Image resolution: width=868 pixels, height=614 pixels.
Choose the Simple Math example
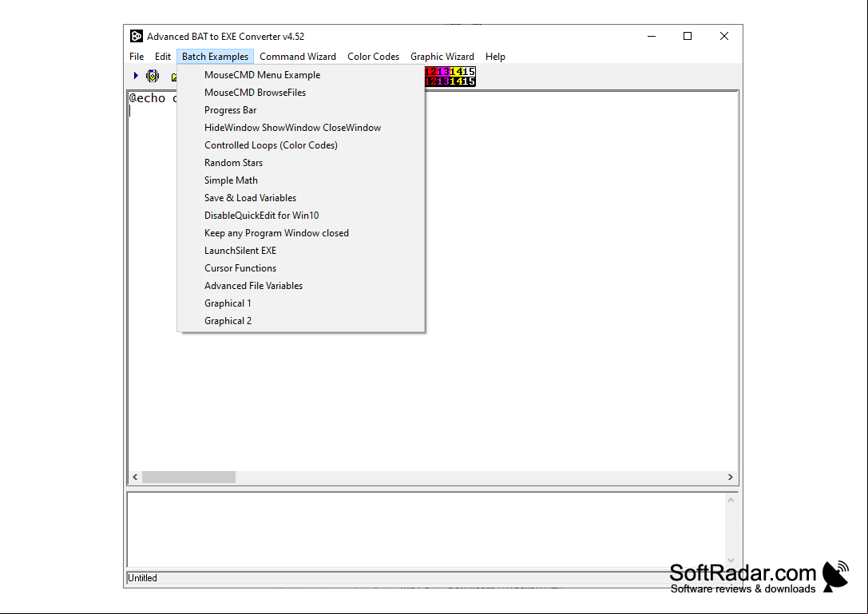301,180
